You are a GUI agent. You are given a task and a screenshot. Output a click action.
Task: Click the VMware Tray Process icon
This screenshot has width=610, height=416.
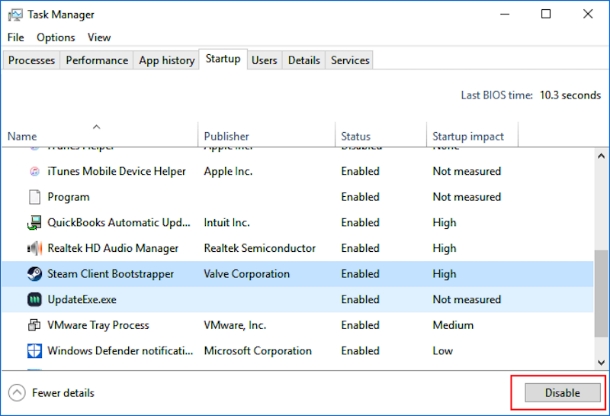33,325
